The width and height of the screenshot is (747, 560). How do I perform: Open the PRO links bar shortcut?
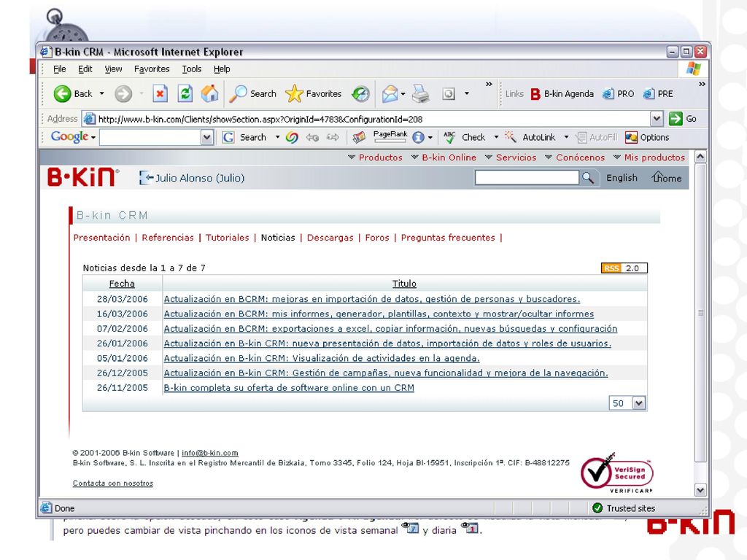point(608,94)
